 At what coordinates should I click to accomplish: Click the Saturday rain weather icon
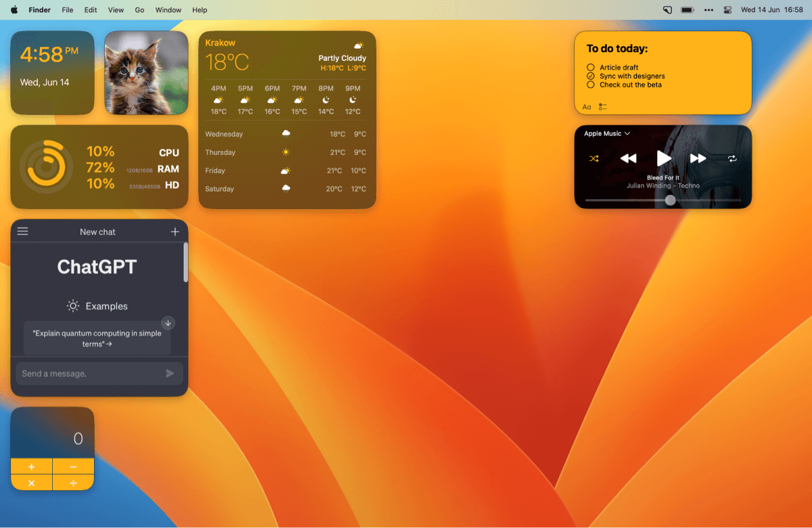pyautogui.click(x=286, y=189)
